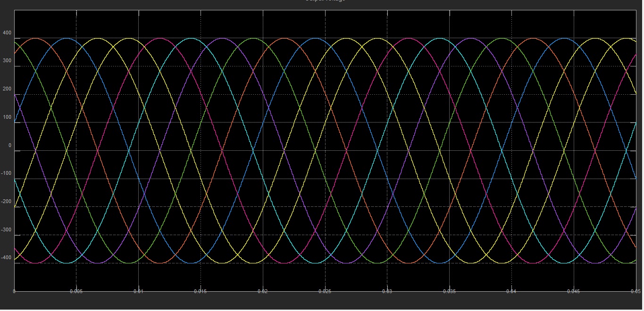Click the 300 tick label on the y-axis

(7, 61)
